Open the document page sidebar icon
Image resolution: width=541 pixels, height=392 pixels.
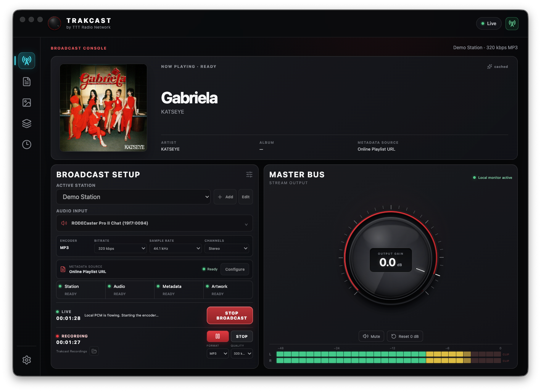[27, 82]
